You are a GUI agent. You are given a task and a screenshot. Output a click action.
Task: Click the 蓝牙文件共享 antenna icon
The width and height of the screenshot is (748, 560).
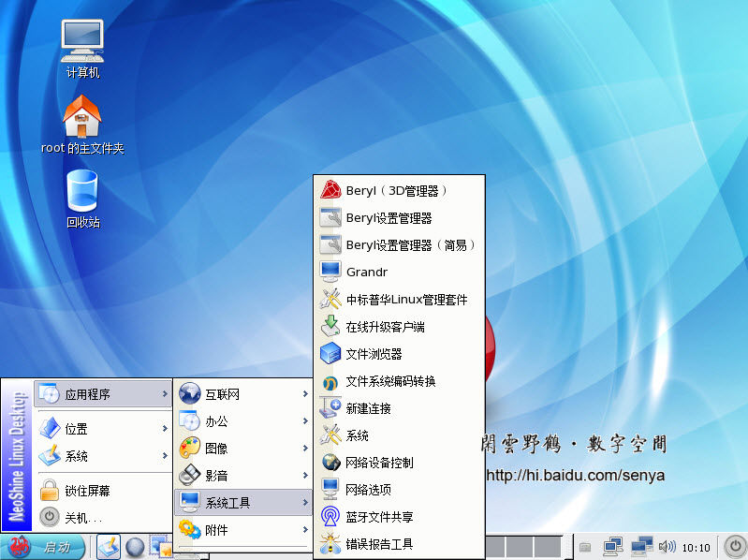330,517
